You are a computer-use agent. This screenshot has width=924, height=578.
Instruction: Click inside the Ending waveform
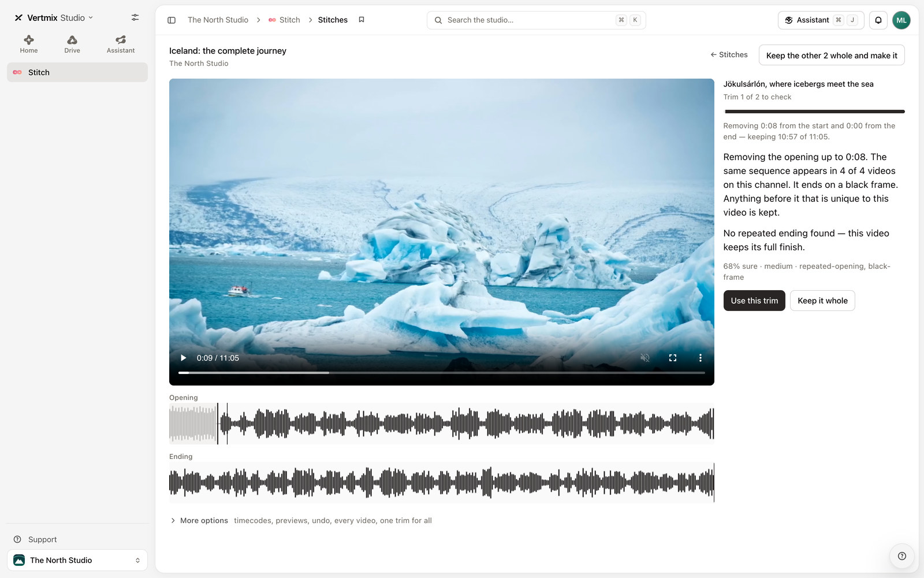click(x=442, y=483)
